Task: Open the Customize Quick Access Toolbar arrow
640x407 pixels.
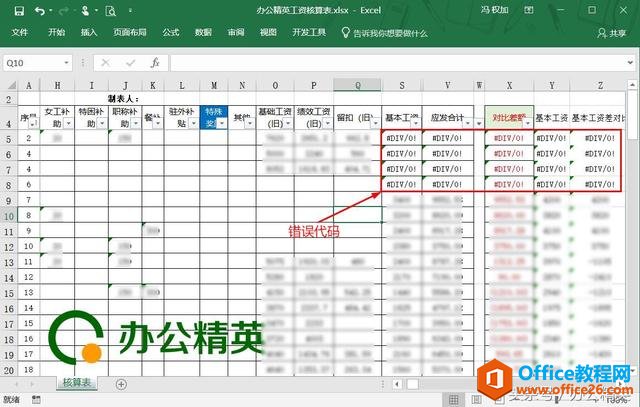Action: [x=130, y=11]
